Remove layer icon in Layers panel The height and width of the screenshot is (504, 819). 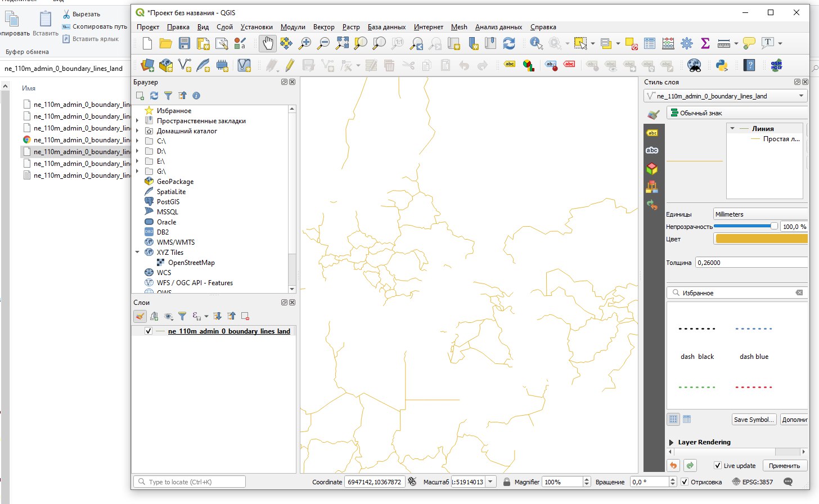pos(245,316)
